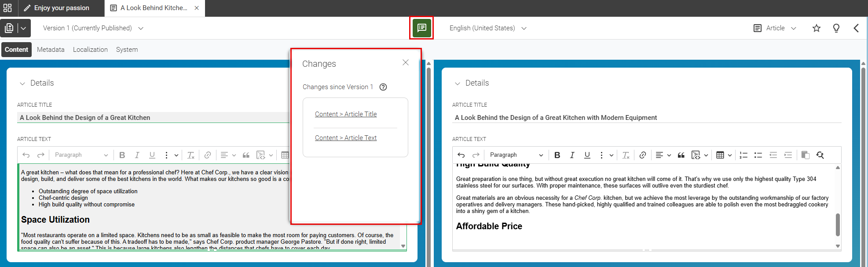Image resolution: width=868 pixels, height=267 pixels.
Task: Open the Content > Article Text change link
Action: (346, 138)
